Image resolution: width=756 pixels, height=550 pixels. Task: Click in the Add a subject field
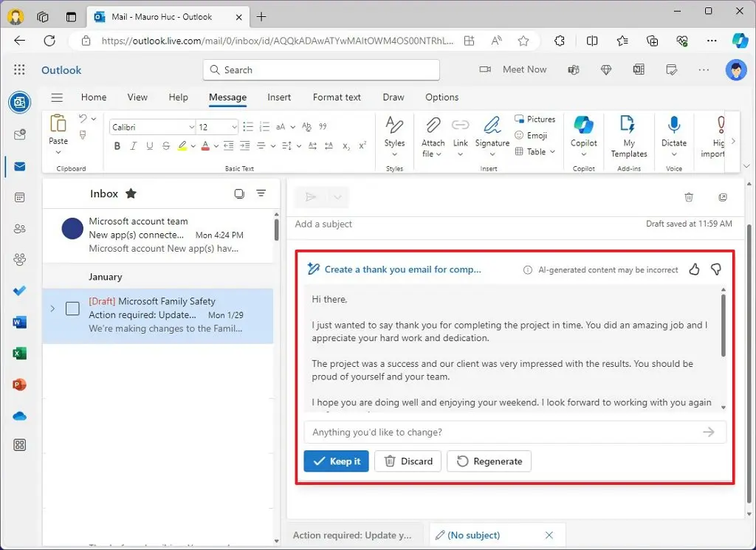point(323,224)
